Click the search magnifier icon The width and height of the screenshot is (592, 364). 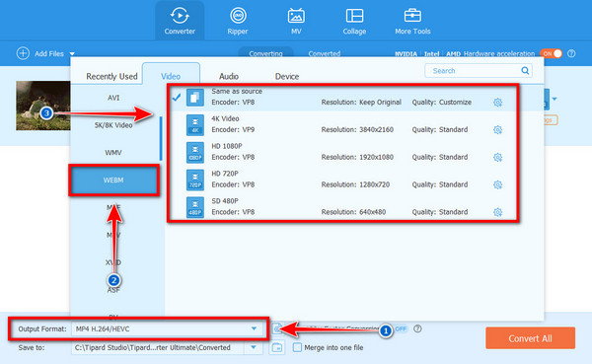(x=525, y=71)
